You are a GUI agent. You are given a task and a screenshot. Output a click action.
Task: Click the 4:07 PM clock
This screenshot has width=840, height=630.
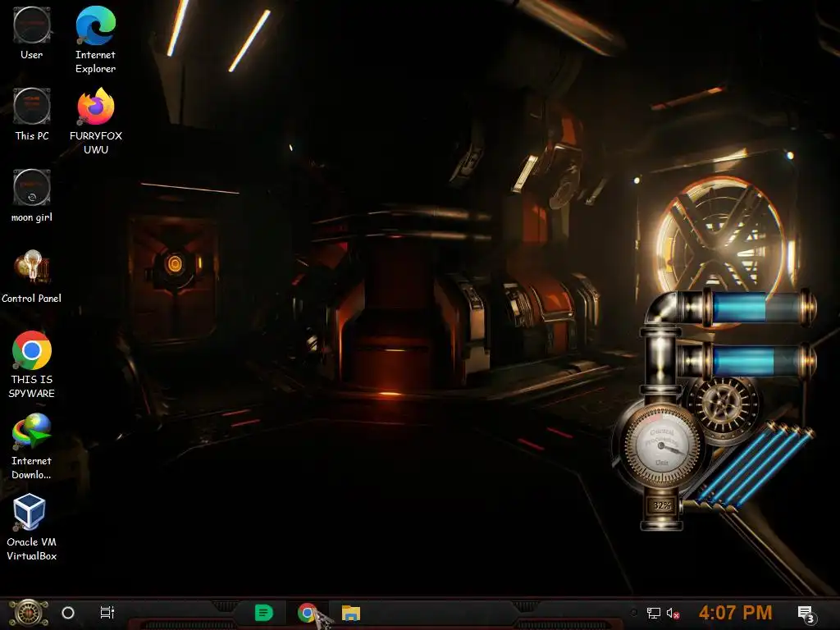[735, 612]
